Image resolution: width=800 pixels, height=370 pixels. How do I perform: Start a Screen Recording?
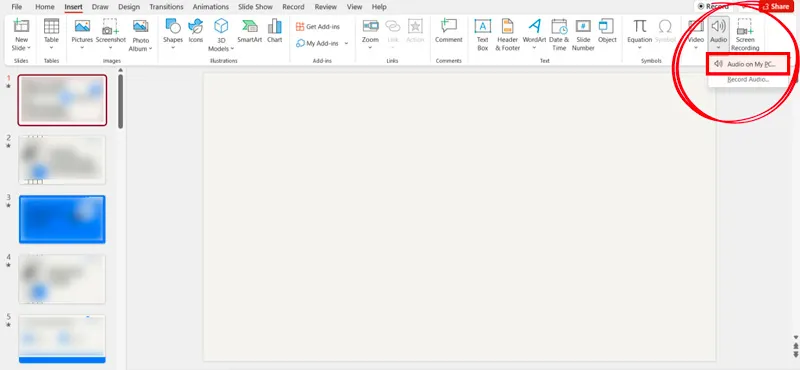[745, 35]
